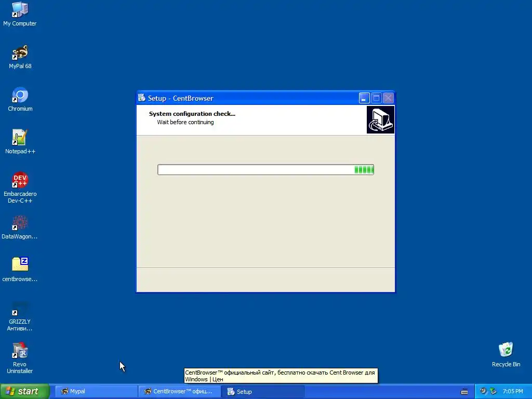Click the on-screen keyboard taskbar icon
Image resolution: width=532 pixels, height=399 pixels.
[x=464, y=392]
